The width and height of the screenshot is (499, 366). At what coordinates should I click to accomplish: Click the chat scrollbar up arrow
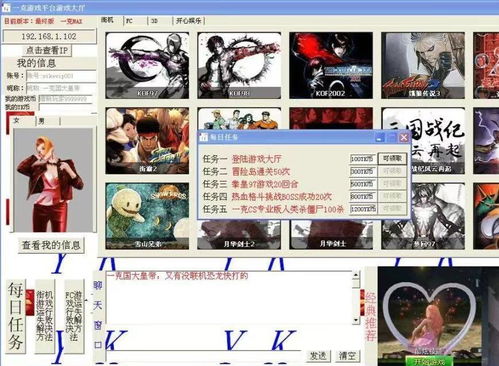pos(356,275)
